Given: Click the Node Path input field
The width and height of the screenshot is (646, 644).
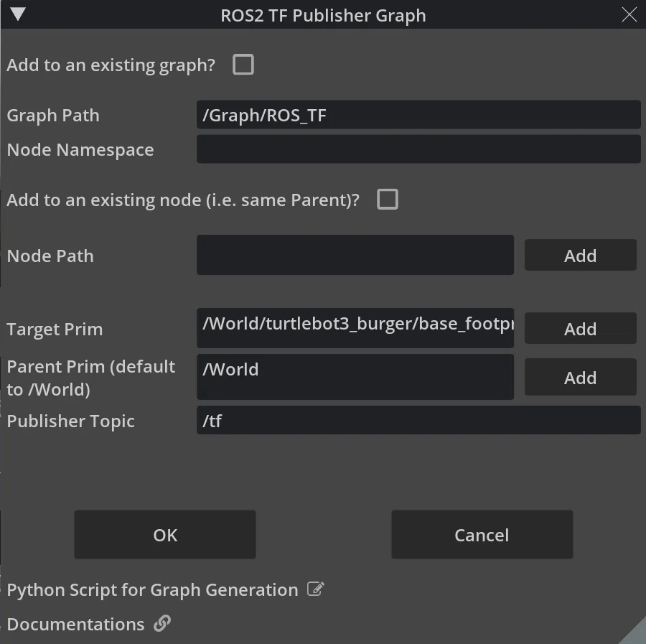Looking at the screenshot, I should pyautogui.click(x=355, y=255).
